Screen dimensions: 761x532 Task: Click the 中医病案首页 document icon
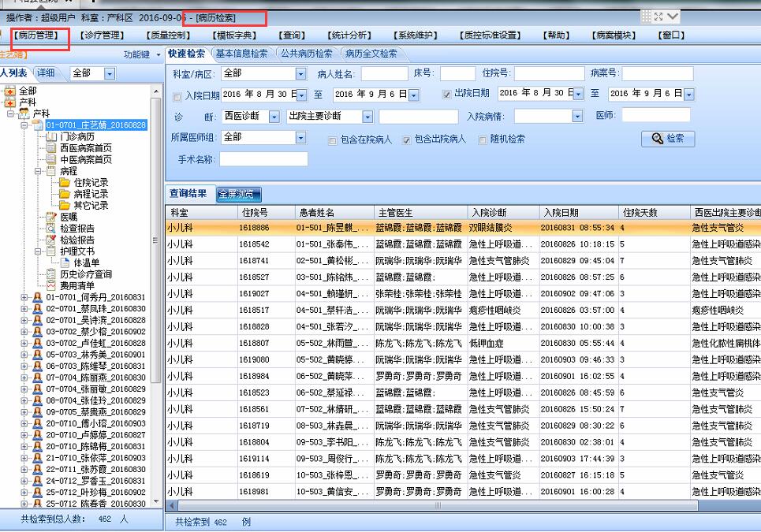coord(51,159)
